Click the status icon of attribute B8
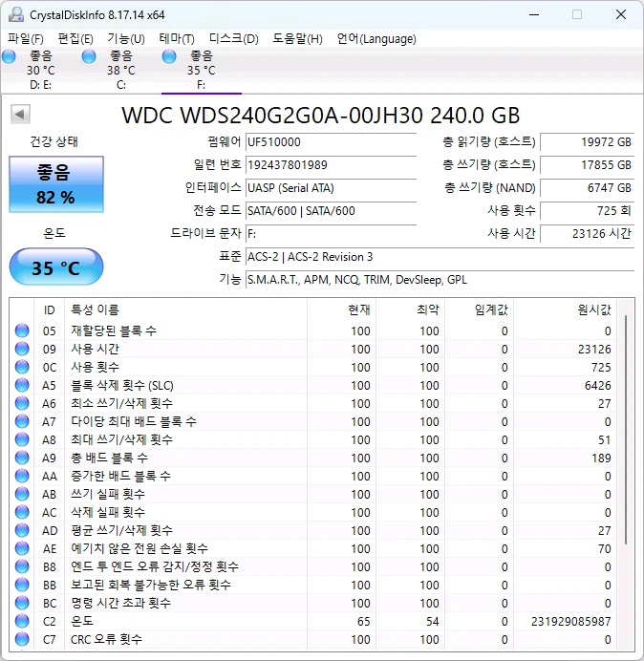Image resolution: width=644 pixels, height=661 pixels. point(22,566)
